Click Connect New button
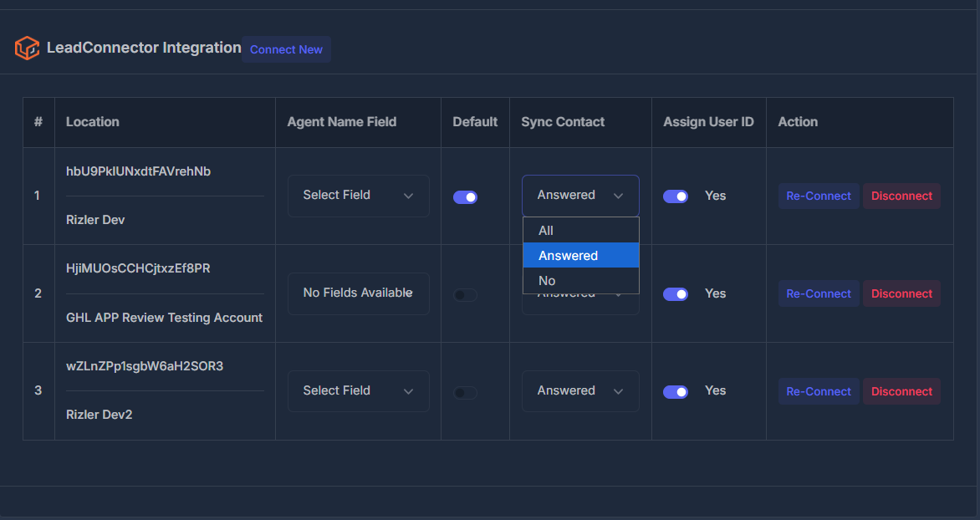 (286, 49)
